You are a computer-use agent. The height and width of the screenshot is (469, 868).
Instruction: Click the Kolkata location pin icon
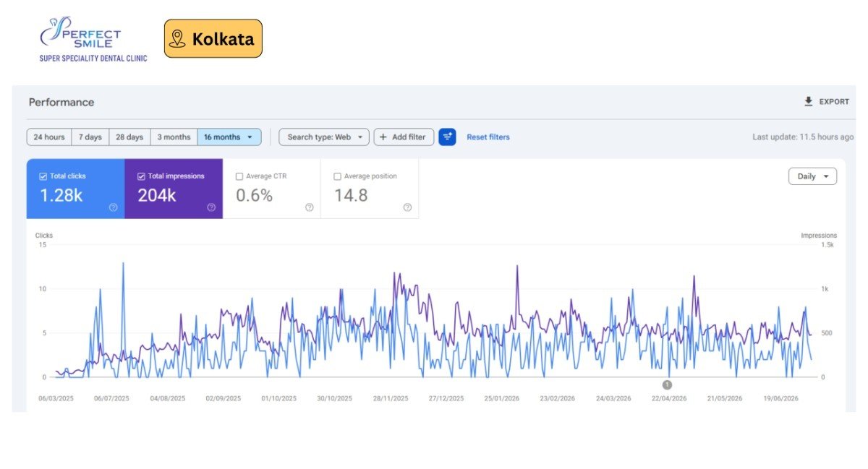(x=177, y=39)
